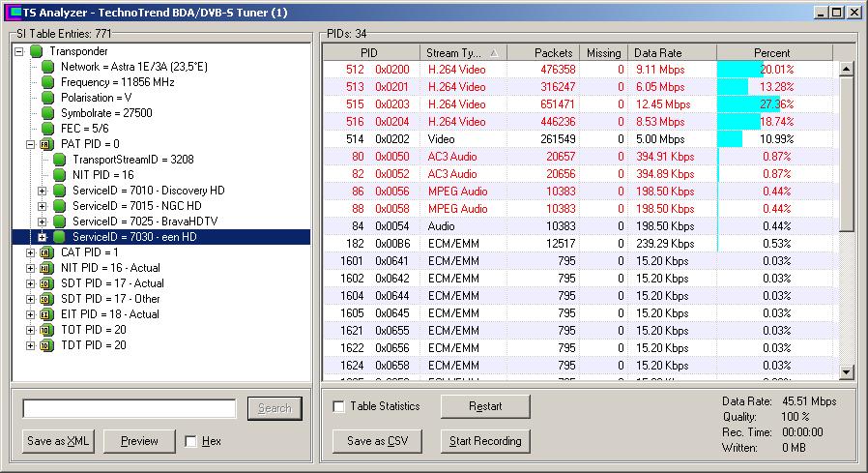Sort by the Packets column header
The width and height of the screenshot is (868, 473).
coord(543,53)
